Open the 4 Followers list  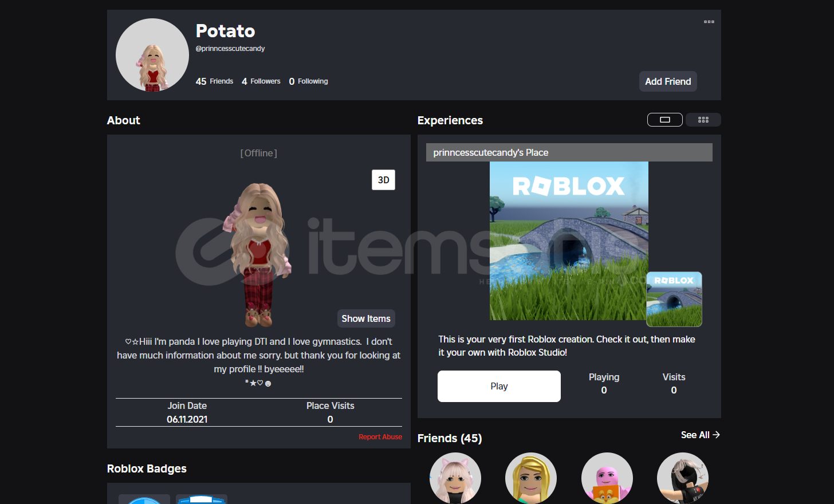261,81
